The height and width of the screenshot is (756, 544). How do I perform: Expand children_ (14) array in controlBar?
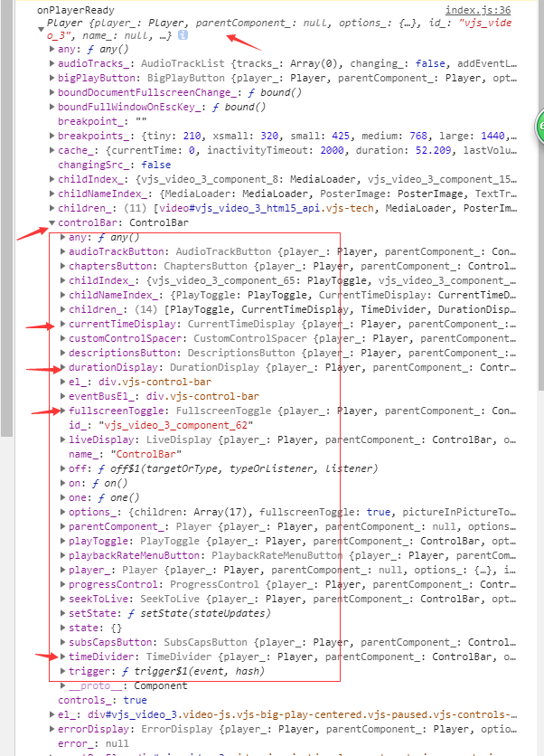pyautogui.click(x=62, y=309)
